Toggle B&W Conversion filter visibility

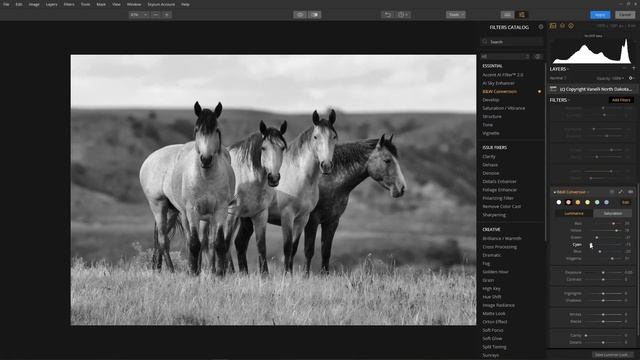(x=630, y=192)
